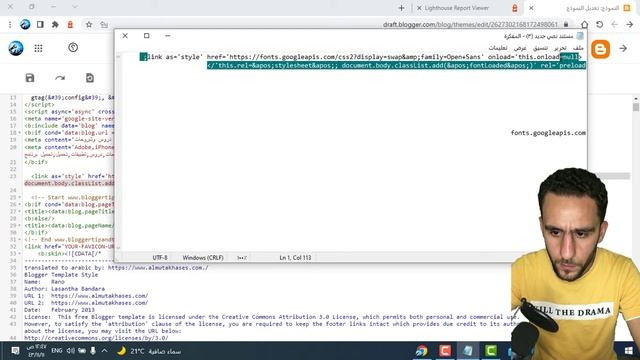Click Ln 1, Col 113 in status bar

[295, 258]
